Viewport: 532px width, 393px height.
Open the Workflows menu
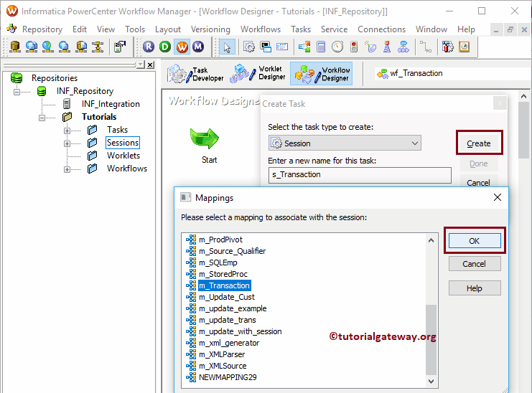261,29
